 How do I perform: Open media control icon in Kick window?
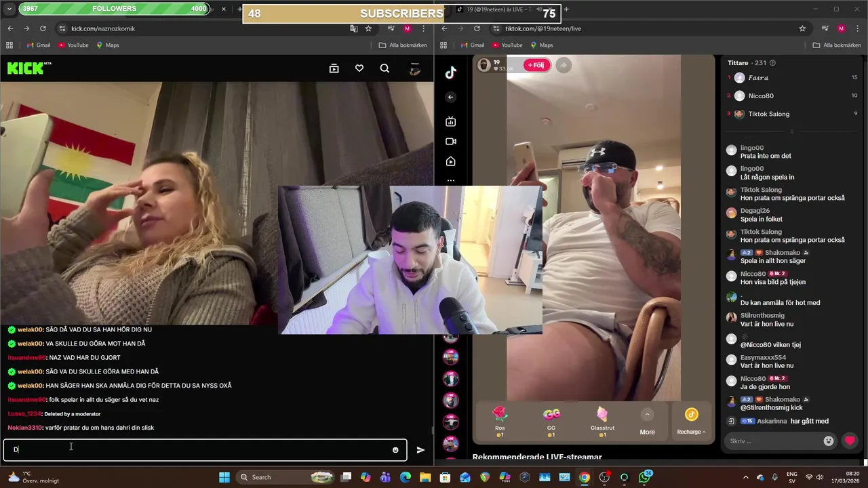[391, 28]
